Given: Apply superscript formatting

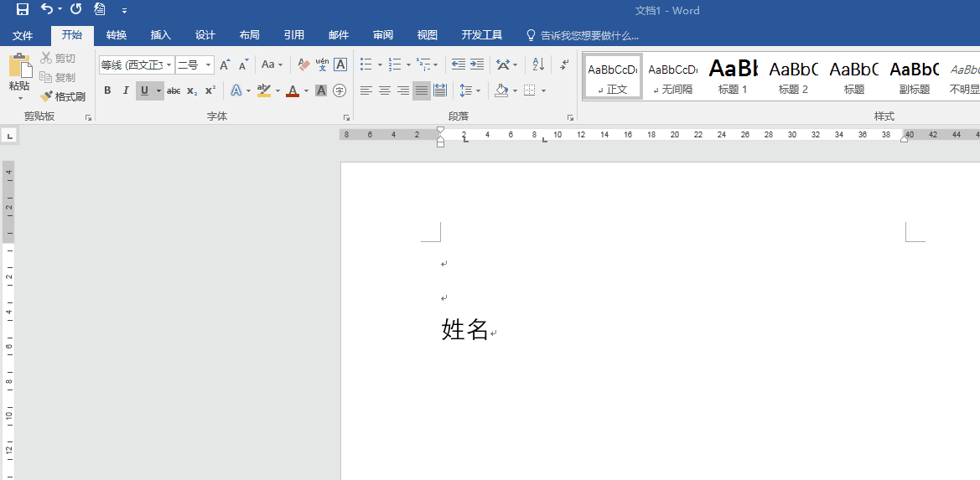Looking at the screenshot, I should tap(210, 90).
